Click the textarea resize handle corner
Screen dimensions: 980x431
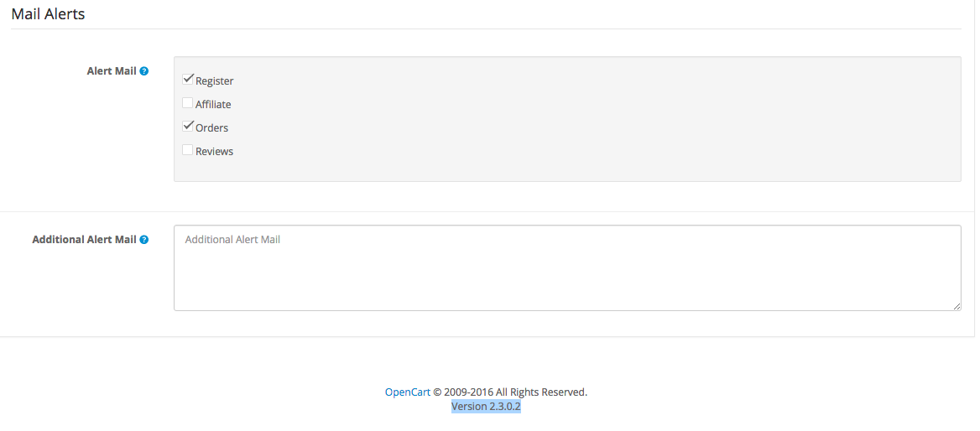tap(957, 307)
